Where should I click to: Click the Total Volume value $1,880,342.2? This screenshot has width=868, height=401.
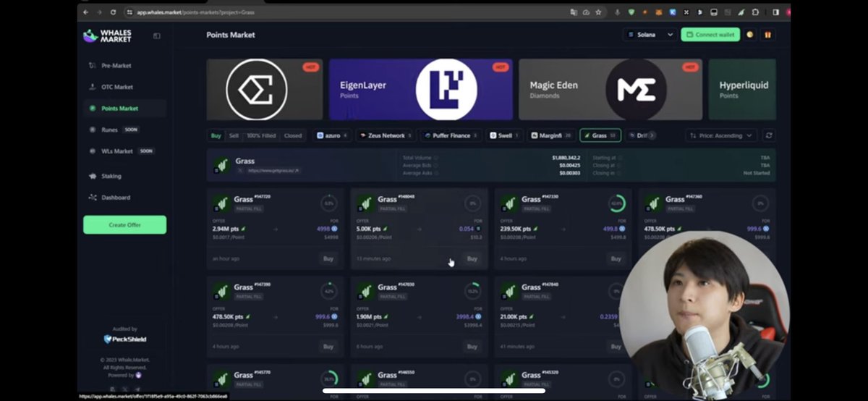[566, 157]
